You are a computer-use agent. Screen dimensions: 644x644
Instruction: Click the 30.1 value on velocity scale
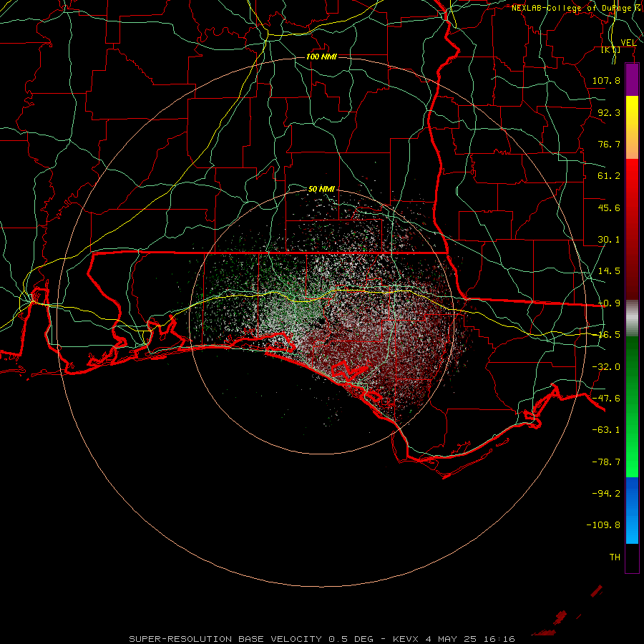609,240
